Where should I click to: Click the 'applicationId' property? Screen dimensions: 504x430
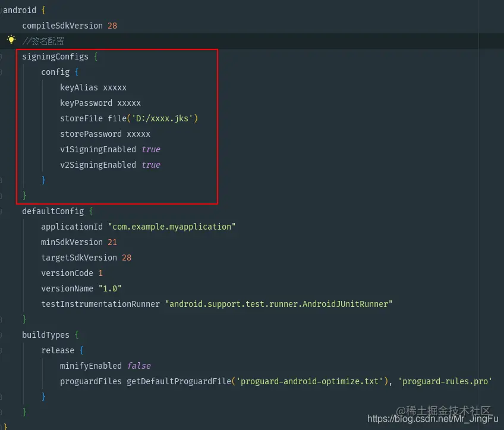tap(72, 227)
